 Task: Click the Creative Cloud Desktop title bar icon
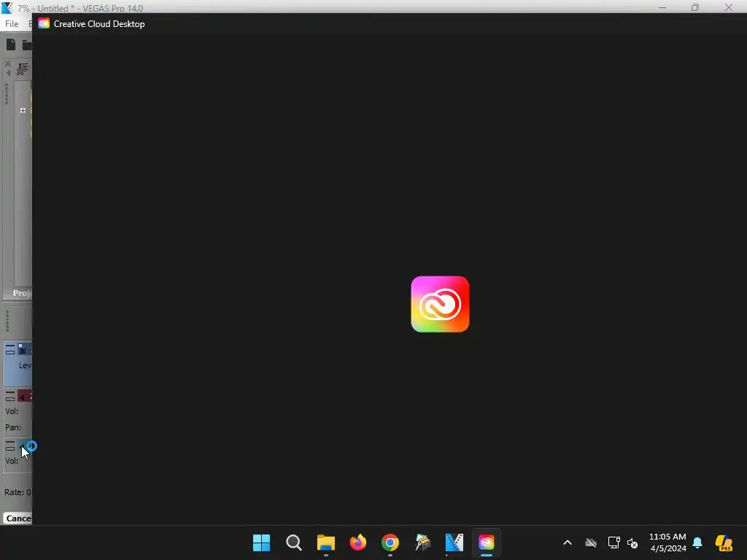pyautogui.click(x=44, y=24)
